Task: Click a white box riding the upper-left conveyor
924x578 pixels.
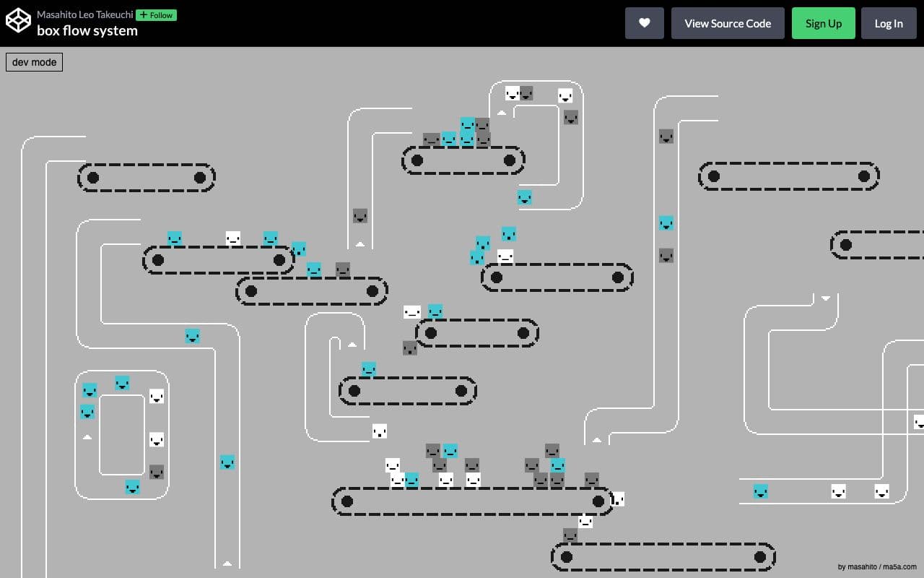Action: pyautogui.click(x=232, y=237)
